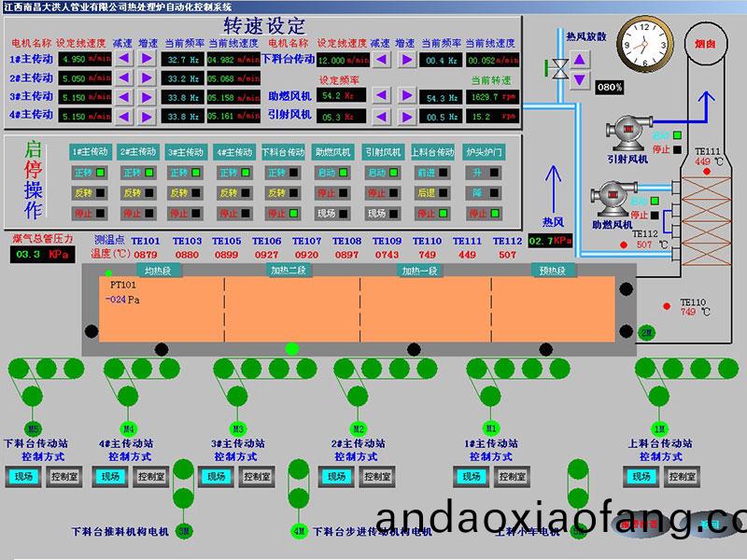Slow down 3#主传动 with left arrow
Viewport: 747px width, 560px height.
(x=124, y=97)
